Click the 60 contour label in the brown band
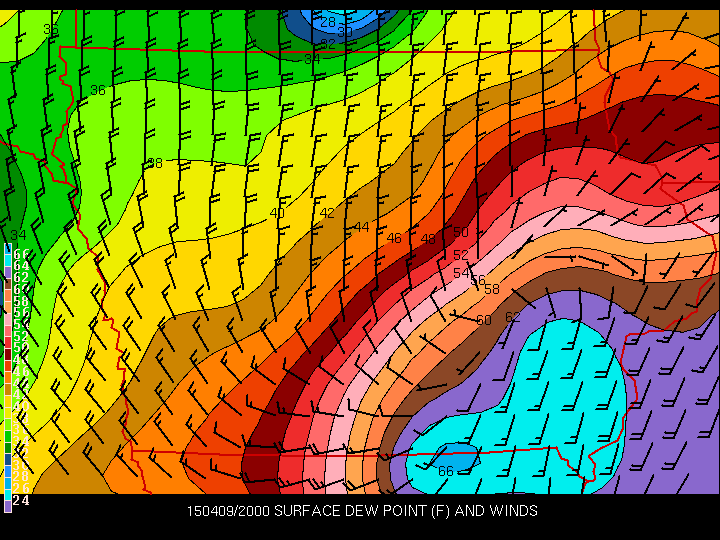Screen dimensions: 720x540 pyautogui.click(x=484, y=320)
